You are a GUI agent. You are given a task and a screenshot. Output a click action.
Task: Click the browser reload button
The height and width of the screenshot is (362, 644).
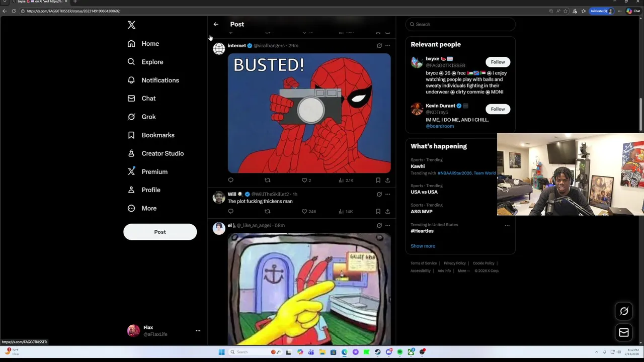[x=14, y=11]
